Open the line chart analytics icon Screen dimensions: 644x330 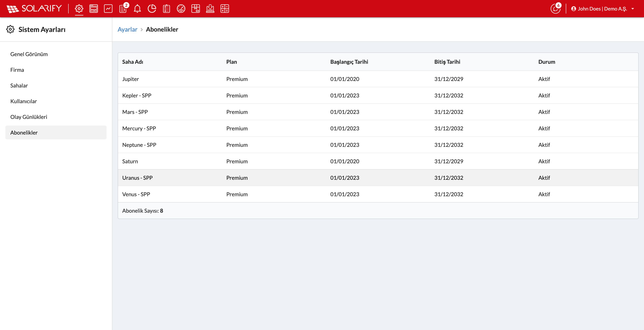click(x=108, y=9)
